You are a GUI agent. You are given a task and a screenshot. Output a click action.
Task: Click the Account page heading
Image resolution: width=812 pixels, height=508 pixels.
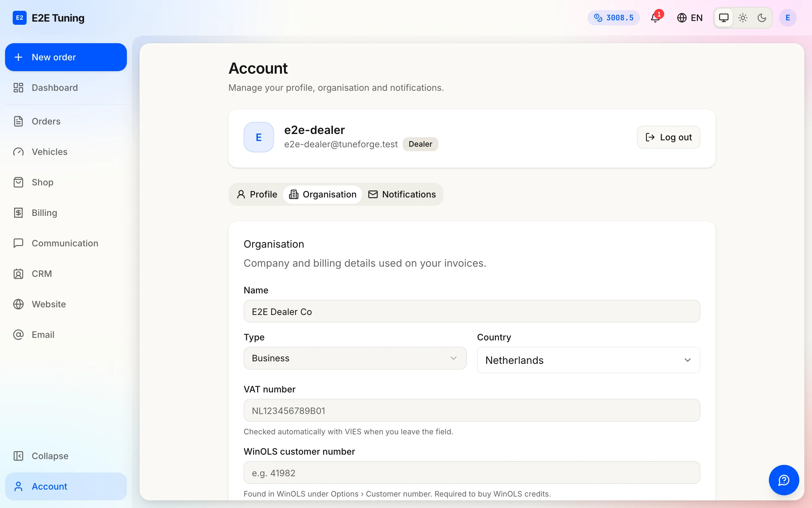258,69
